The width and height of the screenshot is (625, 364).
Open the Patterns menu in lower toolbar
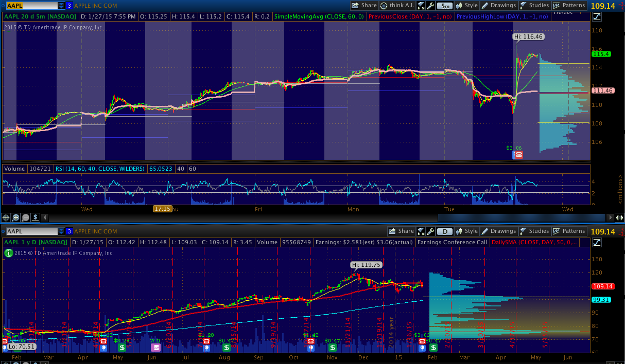tap(569, 231)
